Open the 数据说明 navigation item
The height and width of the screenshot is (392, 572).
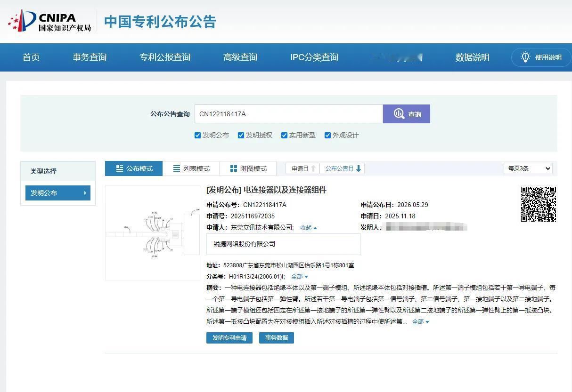click(x=472, y=57)
